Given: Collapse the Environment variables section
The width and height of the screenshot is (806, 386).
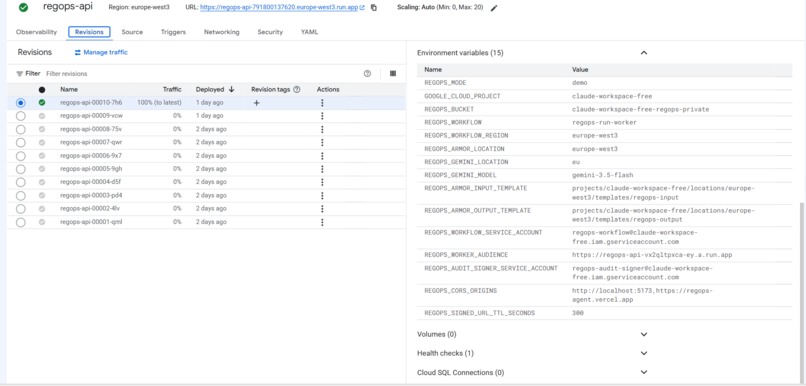Looking at the screenshot, I should point(644,53).
